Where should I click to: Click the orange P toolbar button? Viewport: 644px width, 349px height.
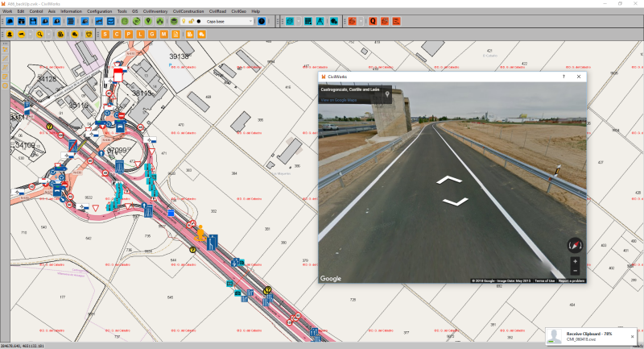coord(129,35)
